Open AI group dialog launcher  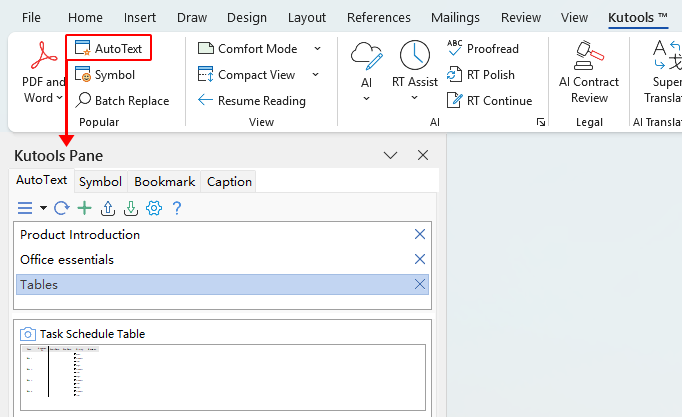[x=541, y=122]
